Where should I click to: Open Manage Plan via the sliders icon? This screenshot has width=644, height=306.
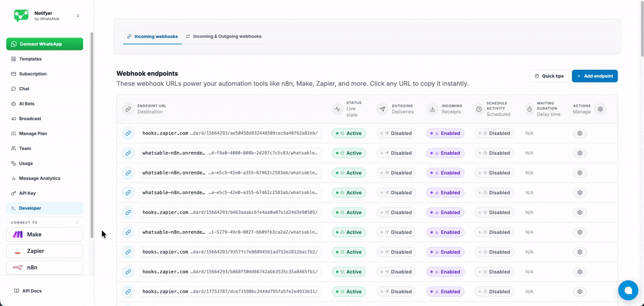(14, 134)
